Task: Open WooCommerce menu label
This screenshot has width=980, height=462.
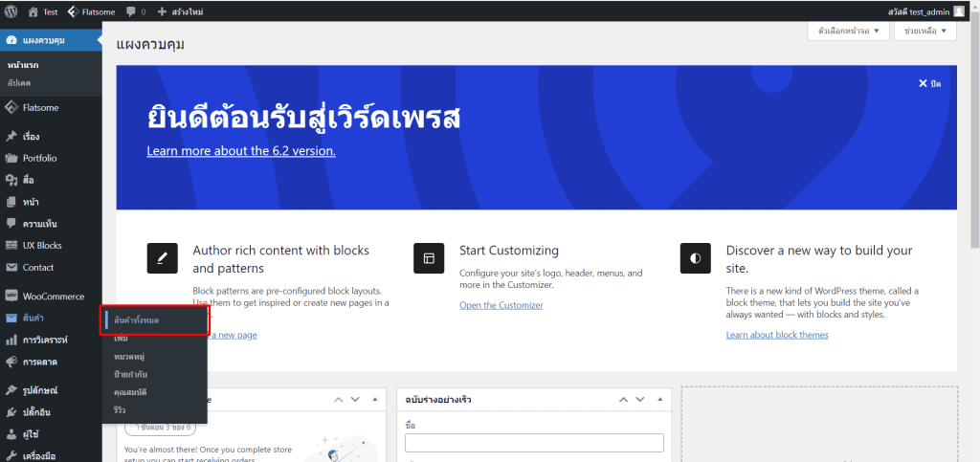Action: (x=54, y=297)
